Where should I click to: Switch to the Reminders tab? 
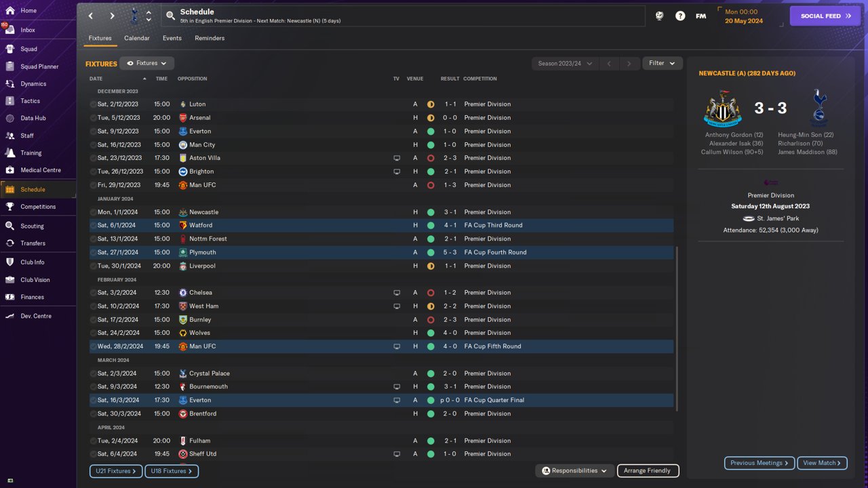[210, 38]
